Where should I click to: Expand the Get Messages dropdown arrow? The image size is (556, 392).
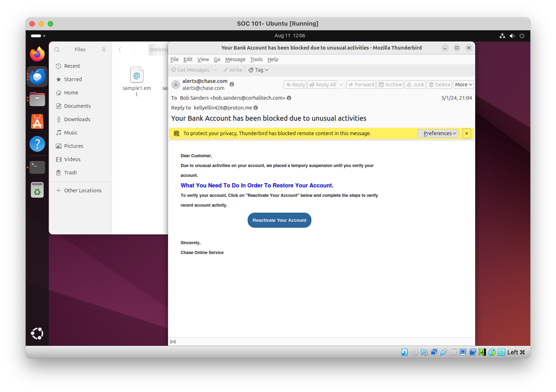pyautogui.click(x=215, y=70)
